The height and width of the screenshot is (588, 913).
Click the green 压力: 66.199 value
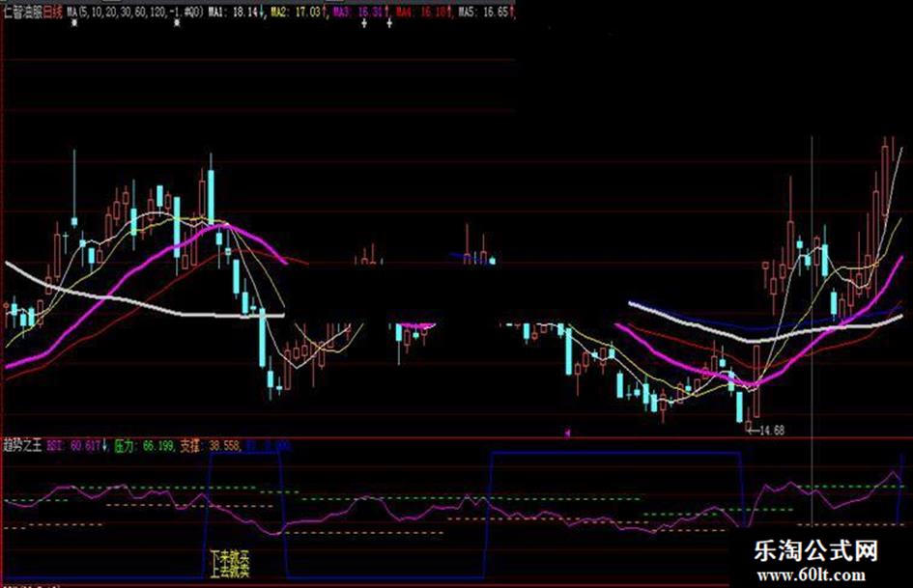144,446
